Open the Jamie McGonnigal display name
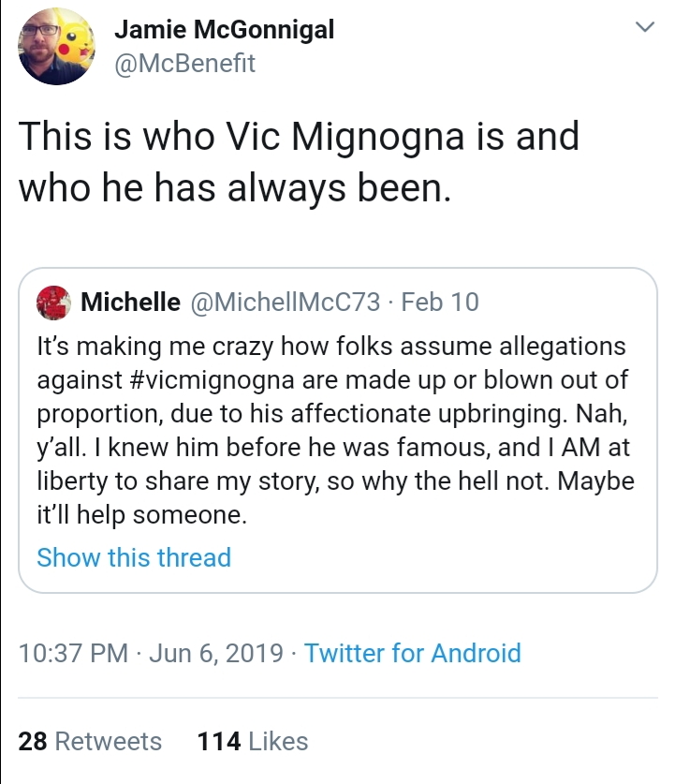 [x=225, y=29]
